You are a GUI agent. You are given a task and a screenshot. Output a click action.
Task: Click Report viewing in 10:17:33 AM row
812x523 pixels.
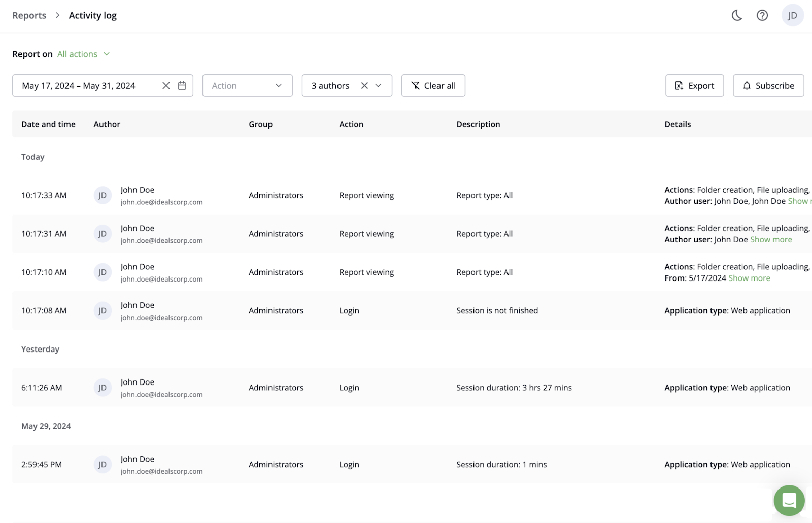366,195
